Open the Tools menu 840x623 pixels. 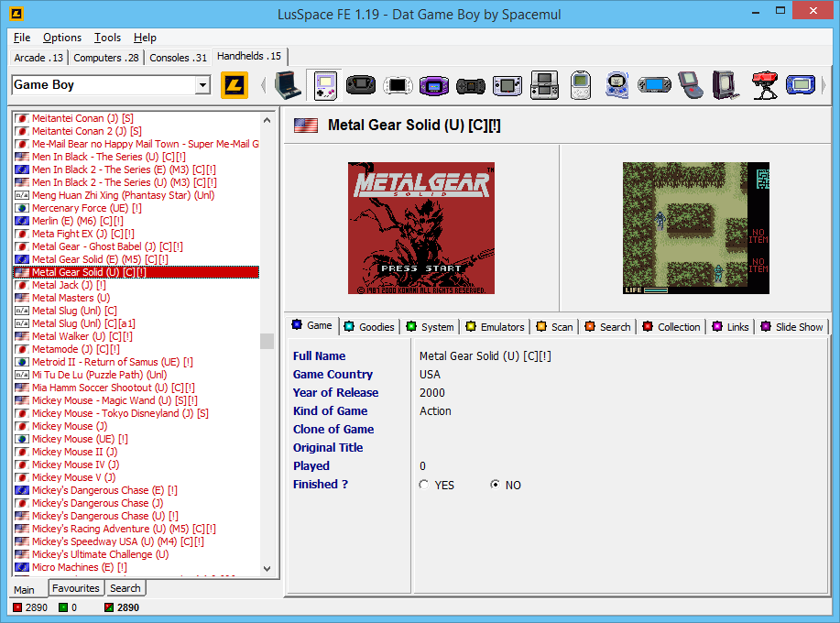(108, 38)
